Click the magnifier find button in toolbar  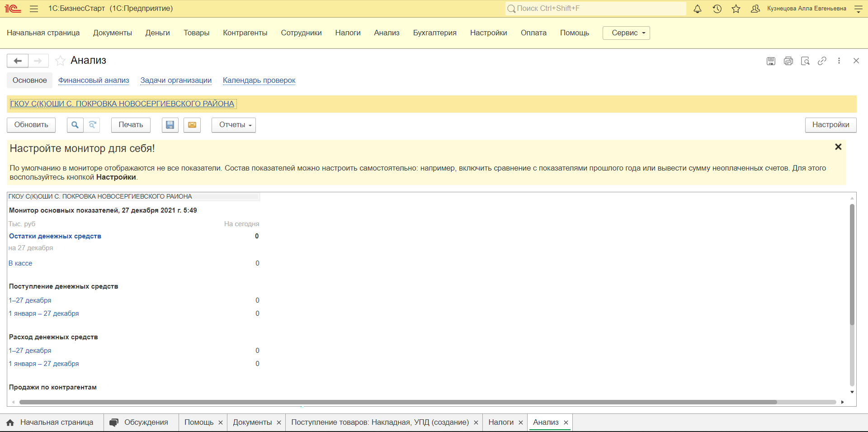(75, 125)
